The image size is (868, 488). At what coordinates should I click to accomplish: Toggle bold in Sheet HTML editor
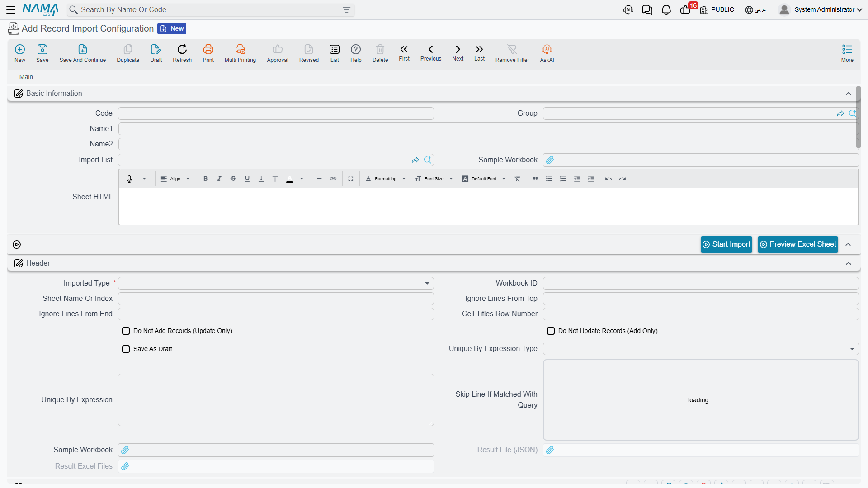(205, 179)
